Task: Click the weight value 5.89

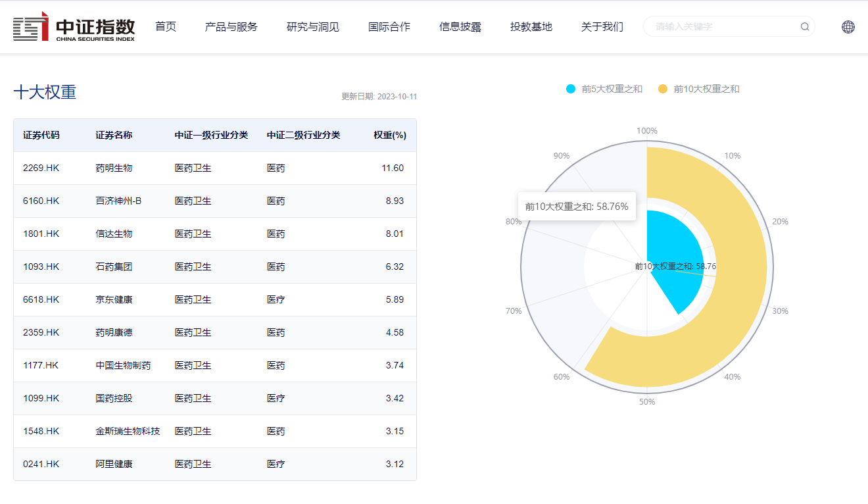Action: [395, 299]
